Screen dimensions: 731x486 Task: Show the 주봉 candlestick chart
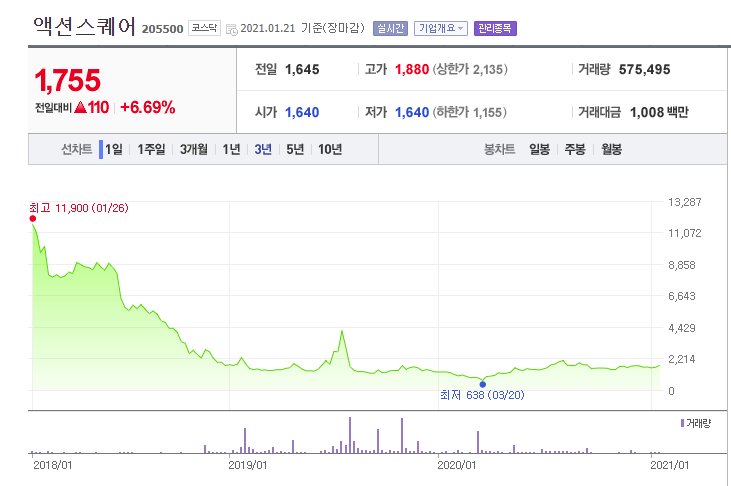575,149
